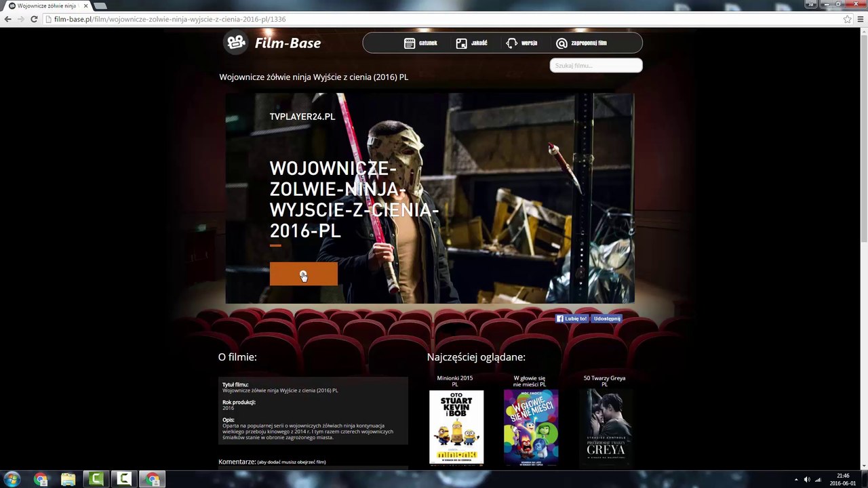Click the Facebook Lubię to! button
This screenshot has height=488, width=868.
click(x=572, y=319)
